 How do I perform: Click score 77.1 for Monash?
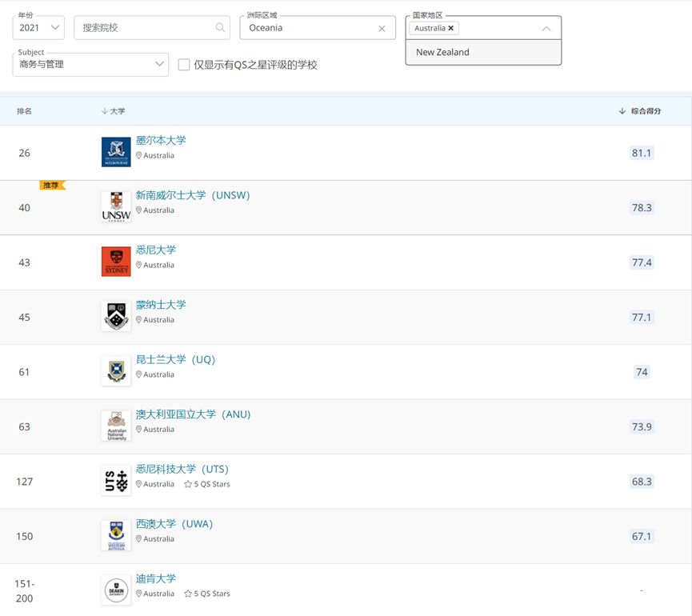click(642, 318)
